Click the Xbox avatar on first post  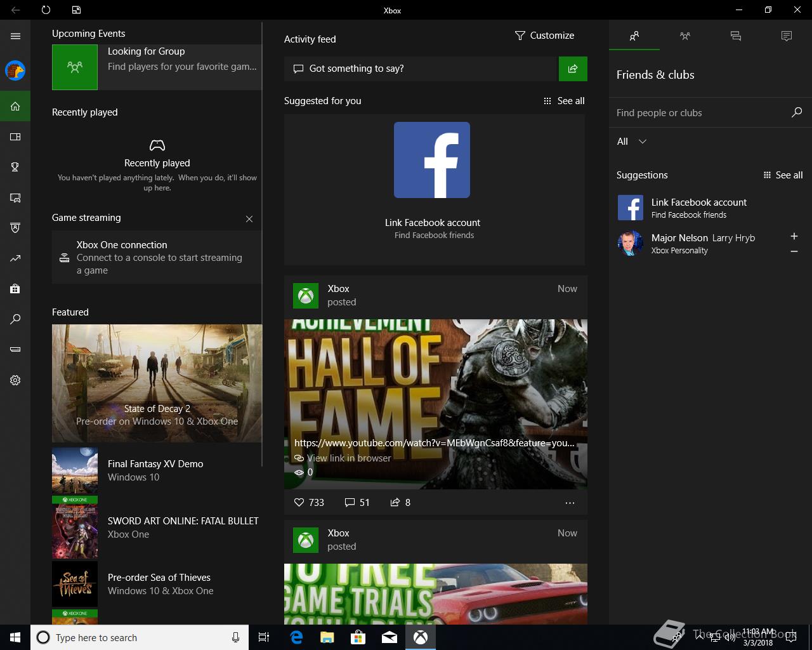pos(306,296)
